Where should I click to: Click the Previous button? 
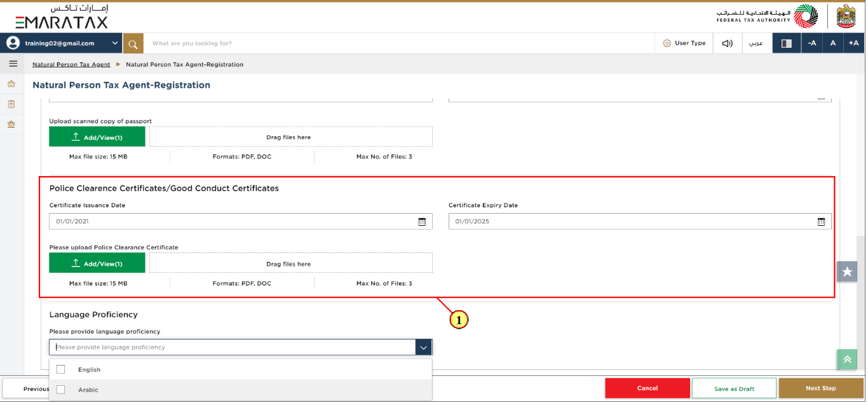26,388
